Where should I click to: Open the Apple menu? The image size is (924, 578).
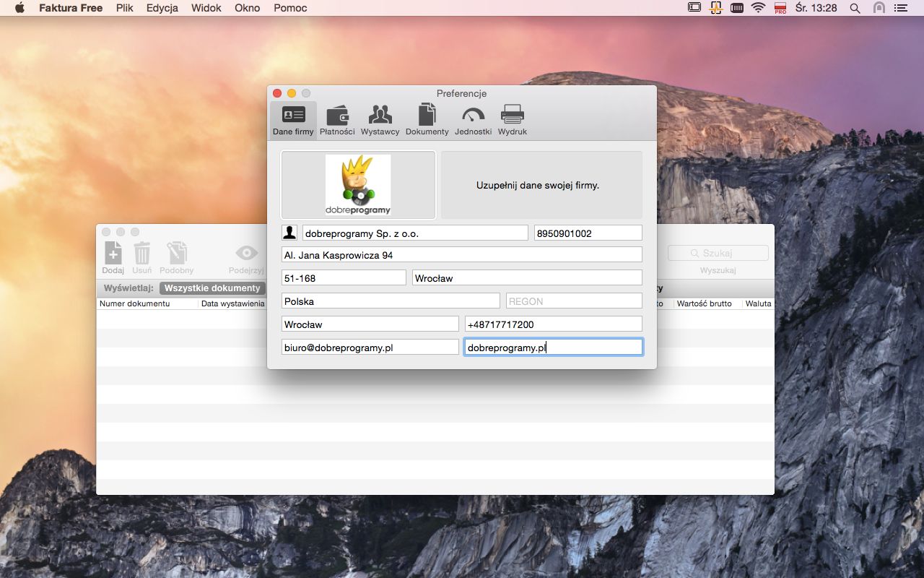pyautogui.click(x=19, y=8)
